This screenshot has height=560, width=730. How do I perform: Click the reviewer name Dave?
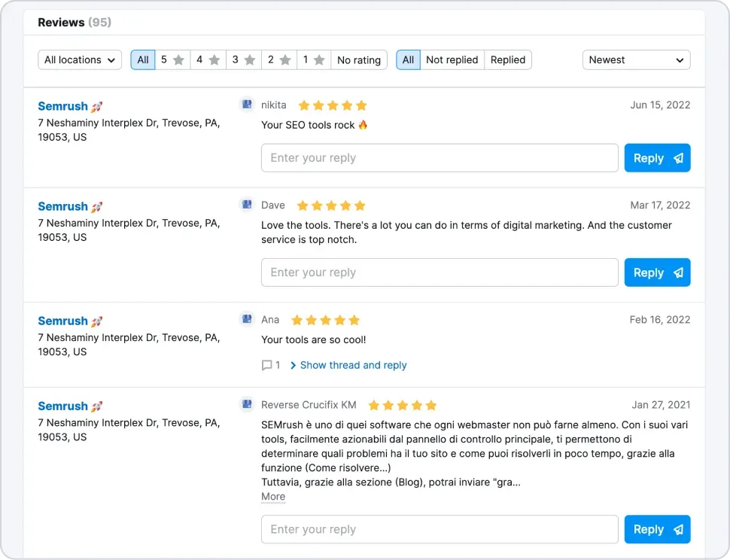click(x=273, y=205)
